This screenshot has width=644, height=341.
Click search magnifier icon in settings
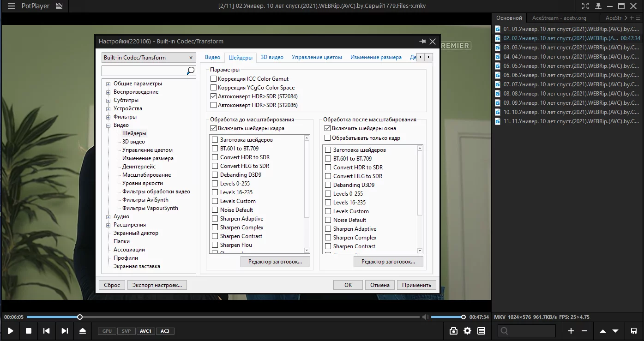coord(191,71)
